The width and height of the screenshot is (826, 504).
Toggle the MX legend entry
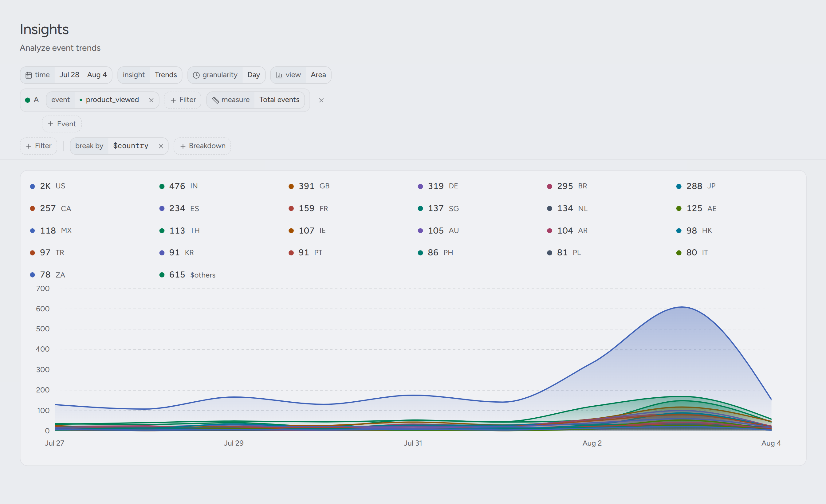(51, 231)
